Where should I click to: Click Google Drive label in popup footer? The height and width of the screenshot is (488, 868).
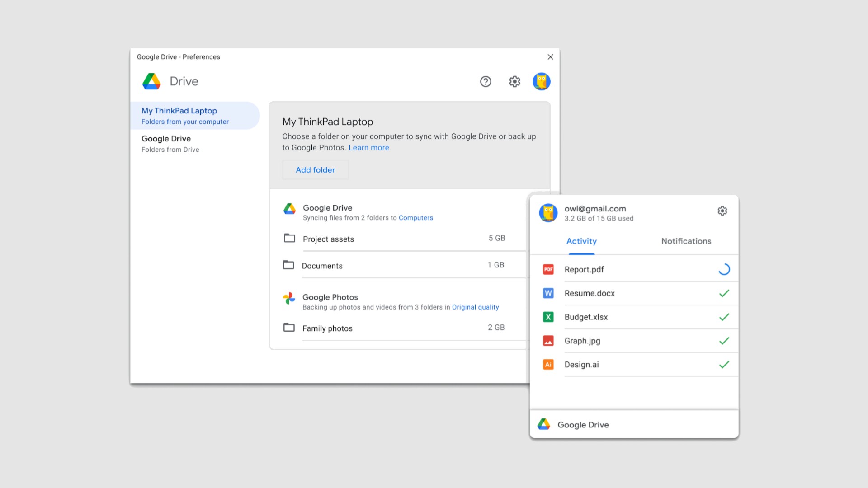click(583, 425)
